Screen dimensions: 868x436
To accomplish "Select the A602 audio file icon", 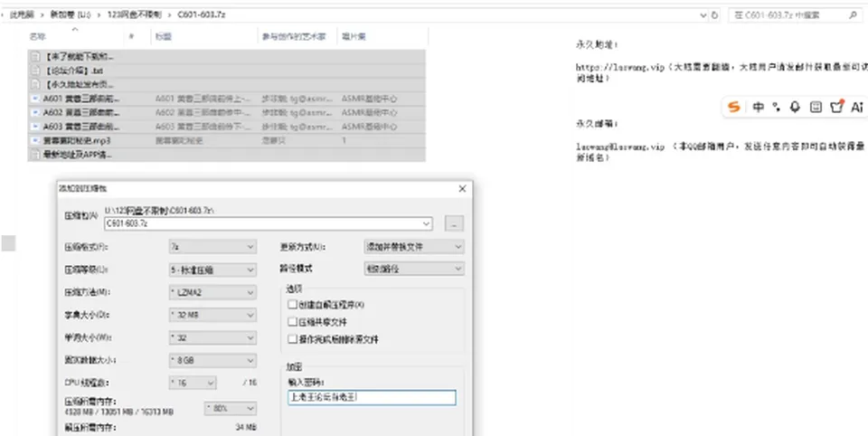I will pyautogui.click(x=35, y=112).
